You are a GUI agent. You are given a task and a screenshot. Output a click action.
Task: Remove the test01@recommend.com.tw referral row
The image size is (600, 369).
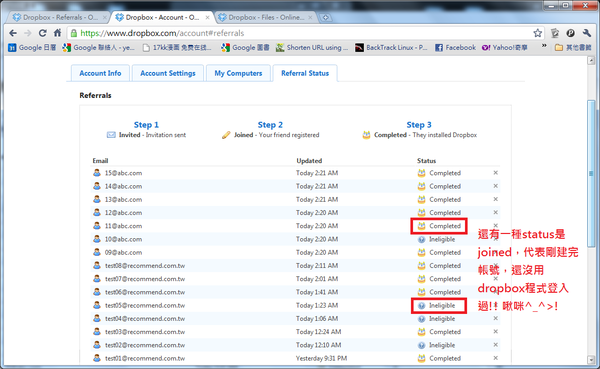(496, 358)
